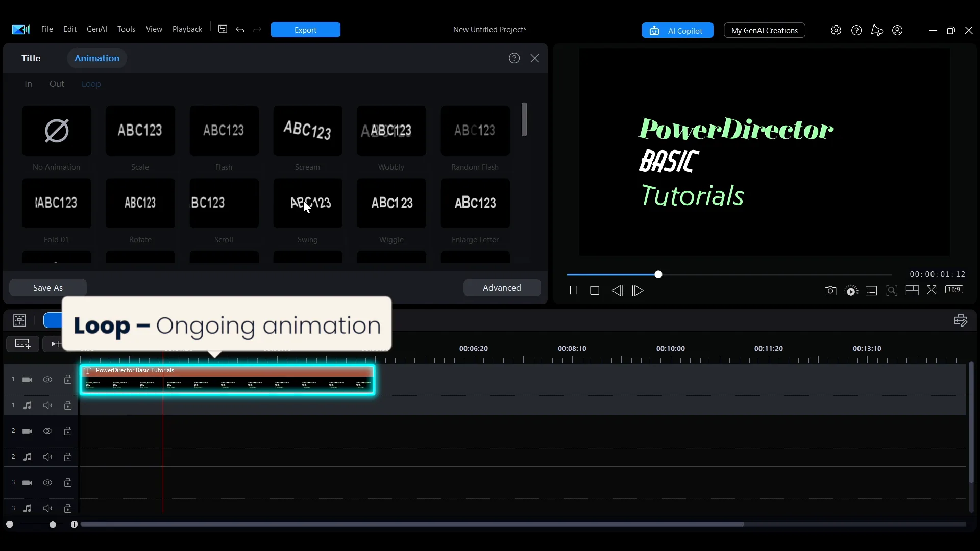Lock video track 1
The height and width of the screenshot is (551, 980).
point(67,380)
